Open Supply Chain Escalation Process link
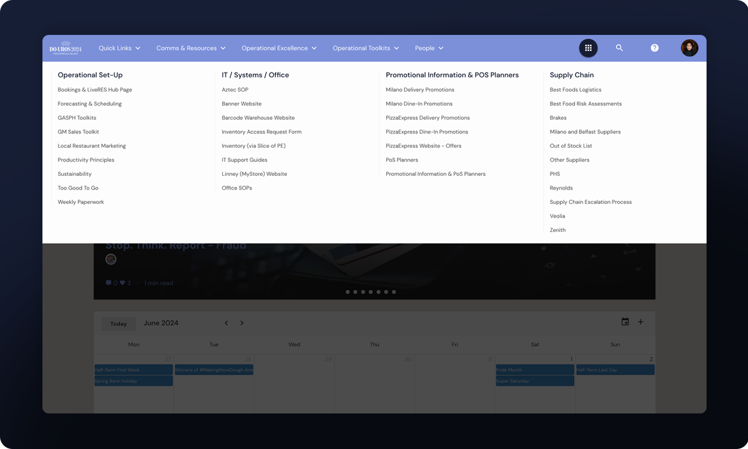 590,202
